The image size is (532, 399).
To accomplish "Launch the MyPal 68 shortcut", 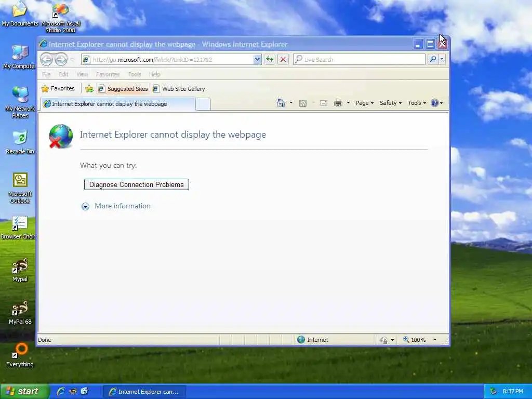I will tap(20, 312).
